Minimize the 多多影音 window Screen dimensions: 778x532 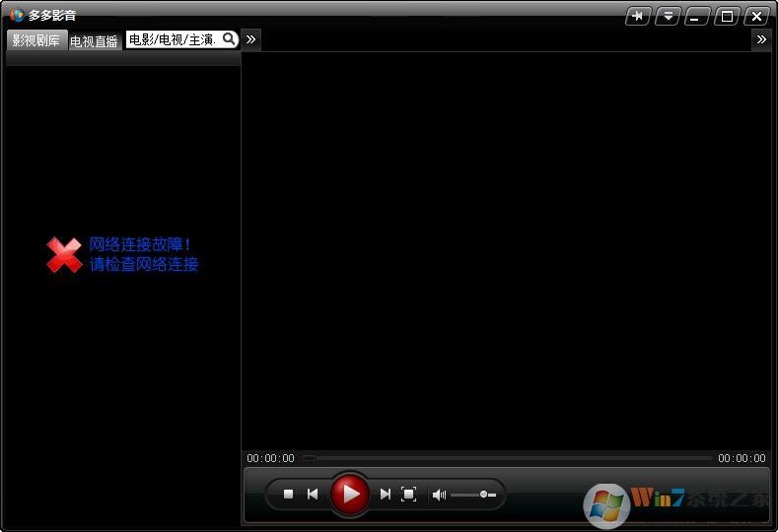tap(696, 17)
